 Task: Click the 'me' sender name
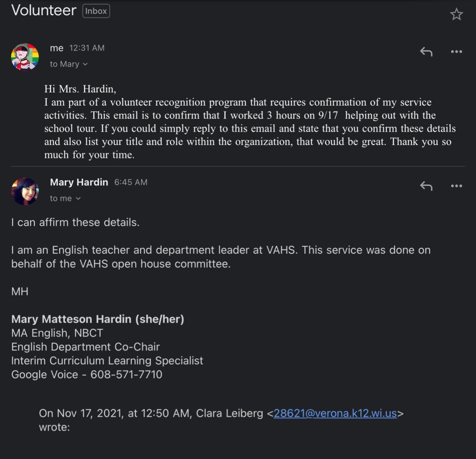coord(57,48)
